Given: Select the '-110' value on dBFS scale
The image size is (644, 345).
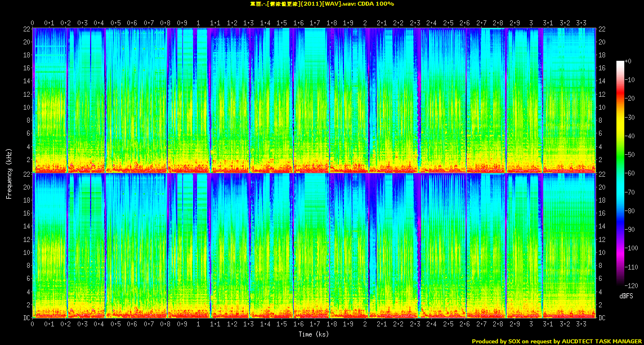Looking at the screenshot, I should [x=631, y=267].
